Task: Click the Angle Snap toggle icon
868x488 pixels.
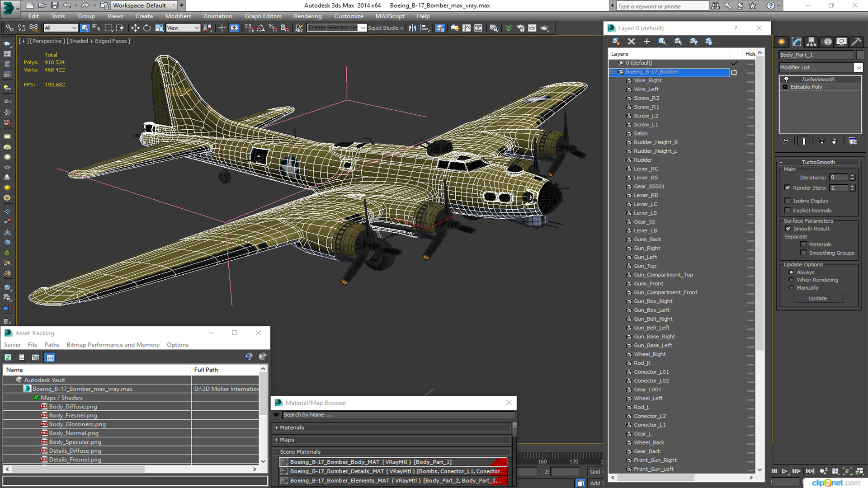Action: (261, 28)
